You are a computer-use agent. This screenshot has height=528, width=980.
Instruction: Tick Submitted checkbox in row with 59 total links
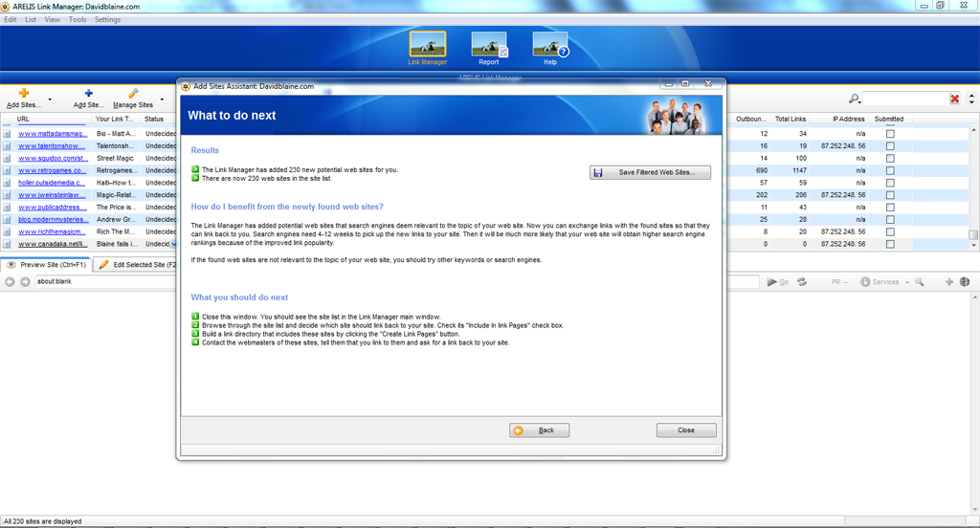pos(890,183)
